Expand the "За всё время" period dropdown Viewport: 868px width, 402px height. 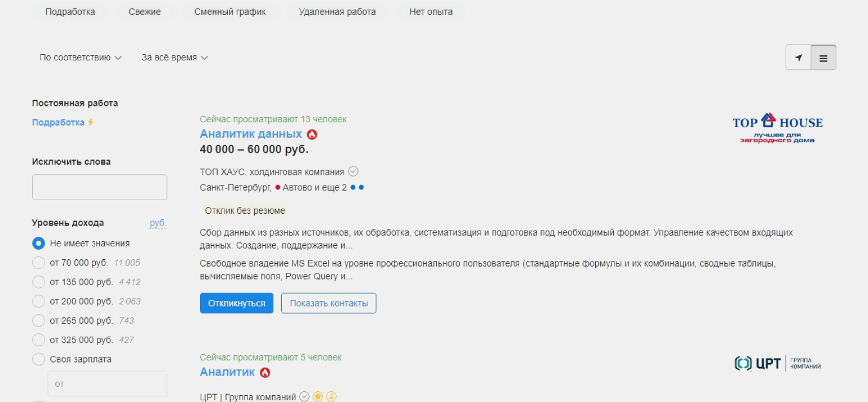[x=175, y=58]
